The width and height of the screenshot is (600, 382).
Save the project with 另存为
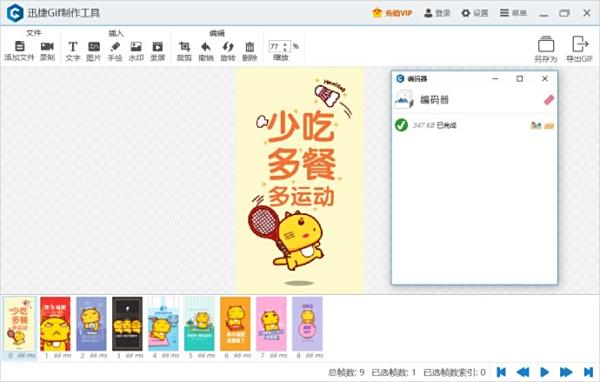pyautogui.click(x=546, y=49)
